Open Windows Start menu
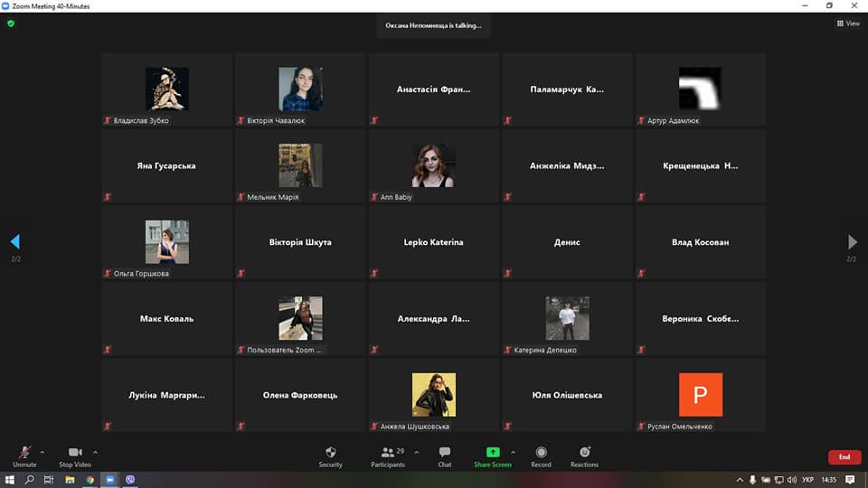 pyautogui.click(x=10, y=480)
